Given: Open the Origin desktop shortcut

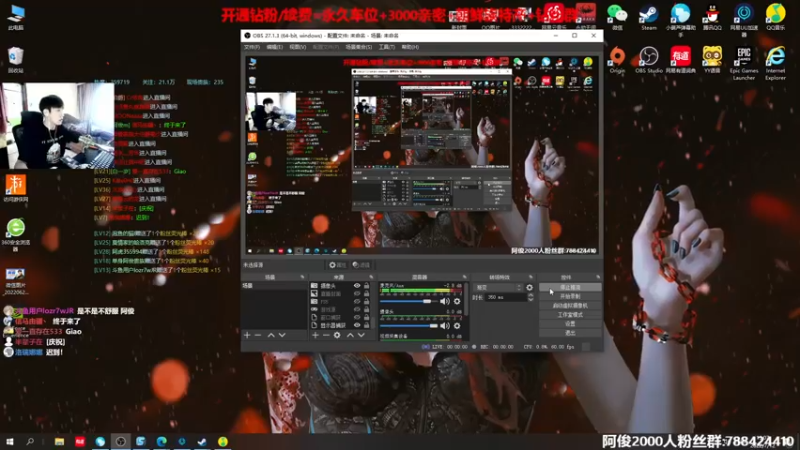Looking at the screenshot, I should (x=617, y=60).
